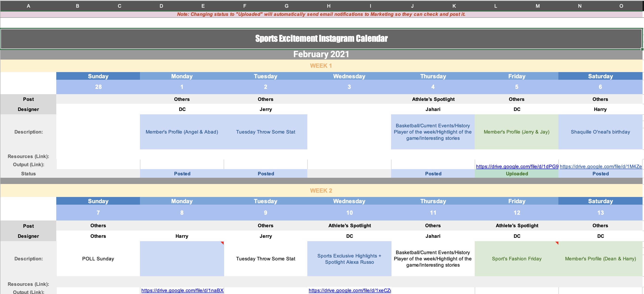Click the Sports Exclusive Highlights Alexa Russo cell
The width and height of the screenshot is (644, 294).
349,259
